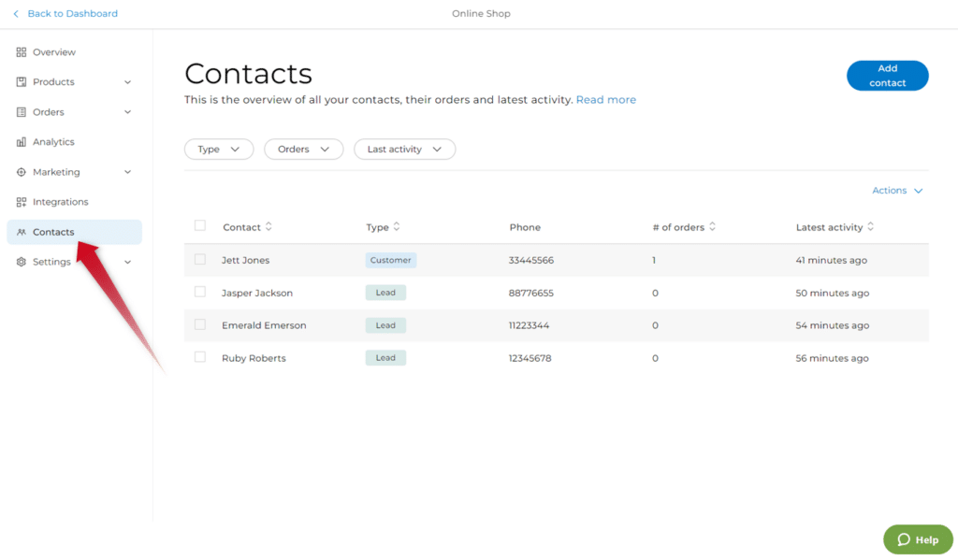Click the Marketing target icon
The width and height of the screenshot is (958, 560).
point(22,172)
